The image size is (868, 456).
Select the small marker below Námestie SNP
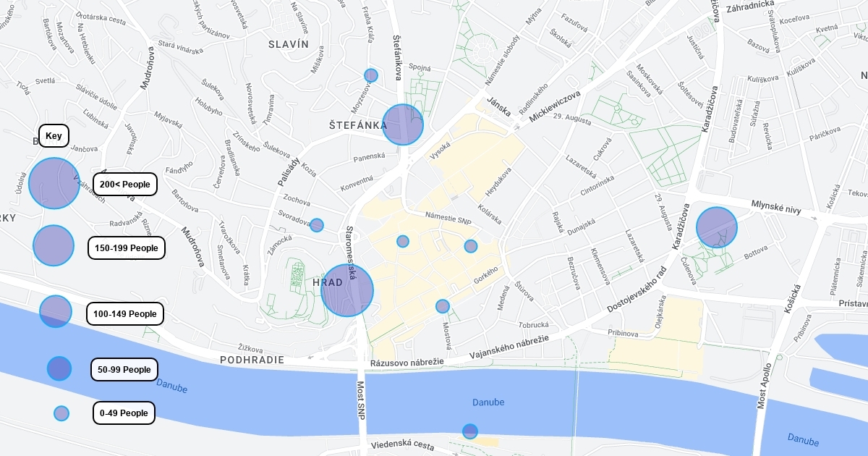coord(403,241)
